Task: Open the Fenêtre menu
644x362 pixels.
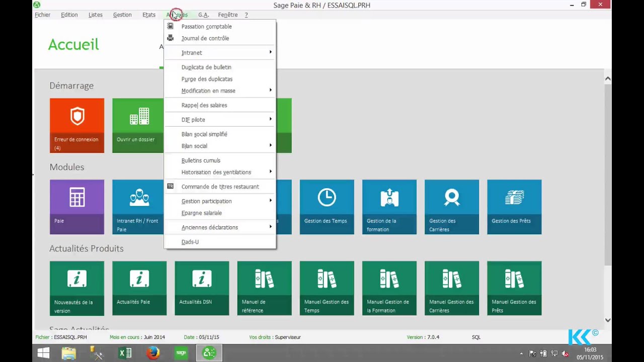Action: point(228,15)
